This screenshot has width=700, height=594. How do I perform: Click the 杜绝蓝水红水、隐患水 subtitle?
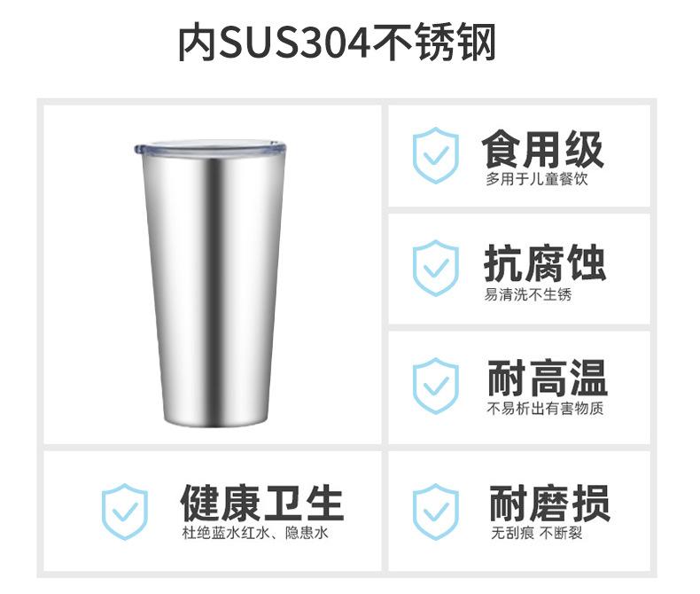click(255, 533)
